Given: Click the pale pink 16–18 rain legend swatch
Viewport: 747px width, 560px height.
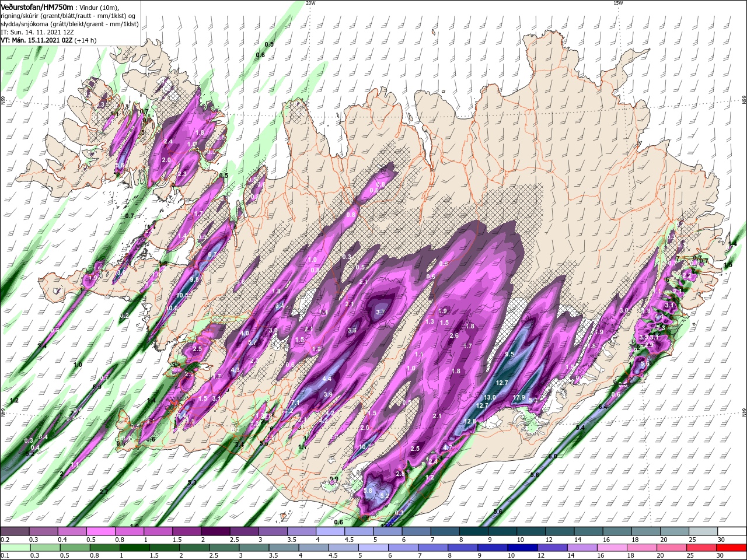Looking at the screenshot, I should click(x=612, y=548).
